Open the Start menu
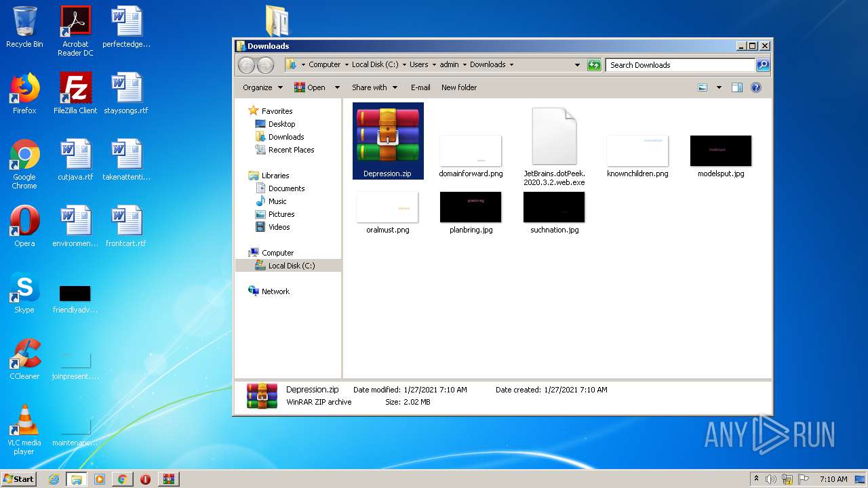The image size is (868, 488). pos(18,479)
